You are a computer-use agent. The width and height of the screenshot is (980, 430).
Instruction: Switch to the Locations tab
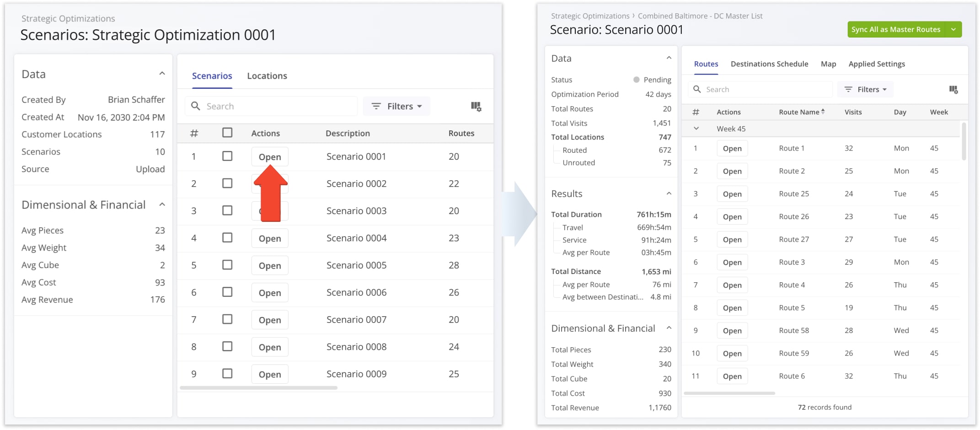click(267, 75)
